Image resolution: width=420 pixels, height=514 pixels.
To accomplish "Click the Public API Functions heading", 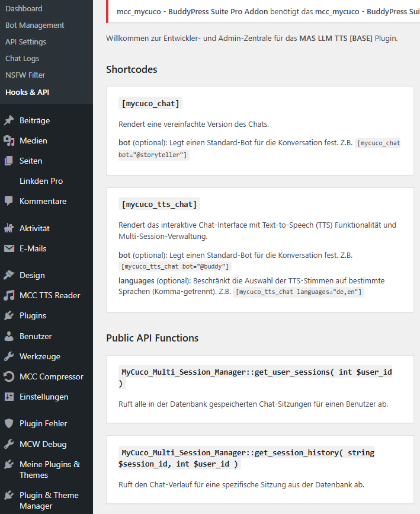I will (x=152, y=338).
